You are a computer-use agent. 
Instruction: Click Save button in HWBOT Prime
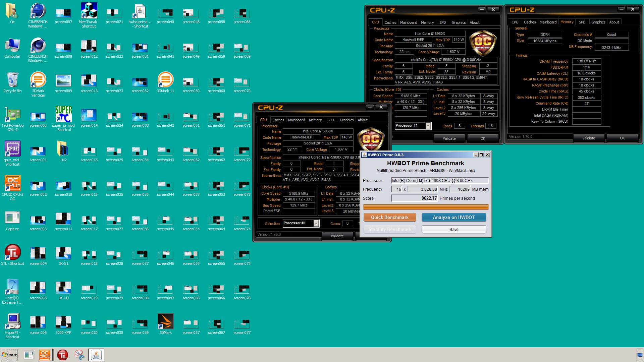coord(454,229)
